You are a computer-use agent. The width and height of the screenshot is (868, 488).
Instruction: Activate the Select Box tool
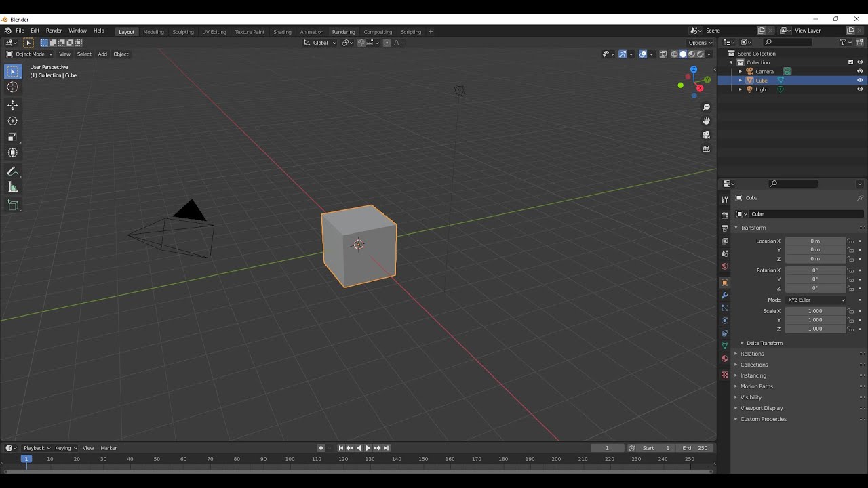click(x=12, y=71)
